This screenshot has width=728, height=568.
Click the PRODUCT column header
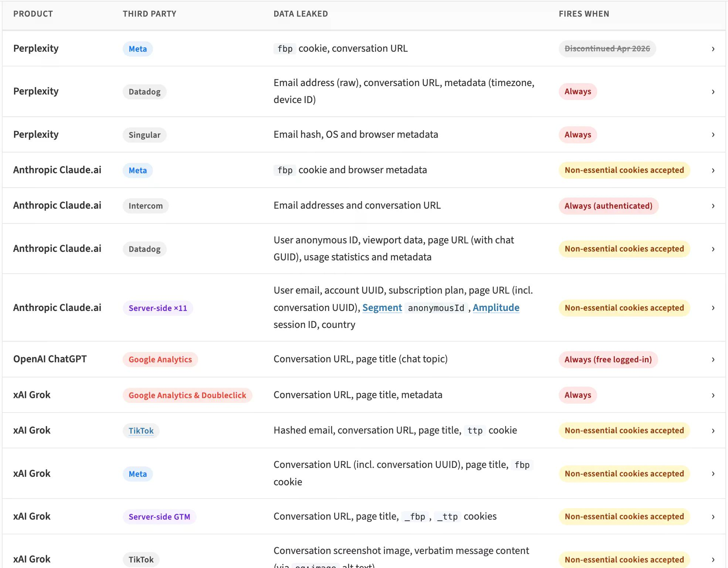coord(33,14)
